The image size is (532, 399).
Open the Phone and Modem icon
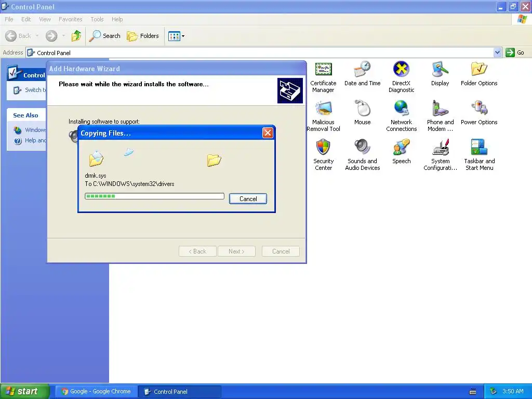[x=440, y=116]
